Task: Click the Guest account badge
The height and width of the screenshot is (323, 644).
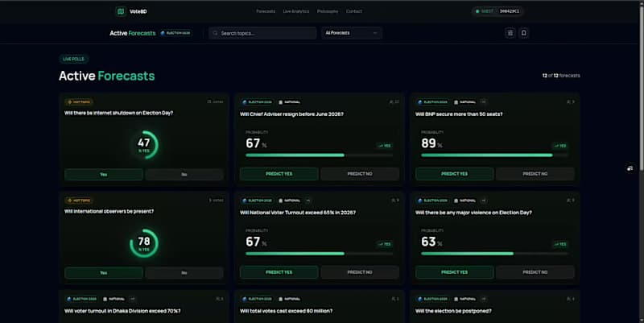Action: (497, 11)
